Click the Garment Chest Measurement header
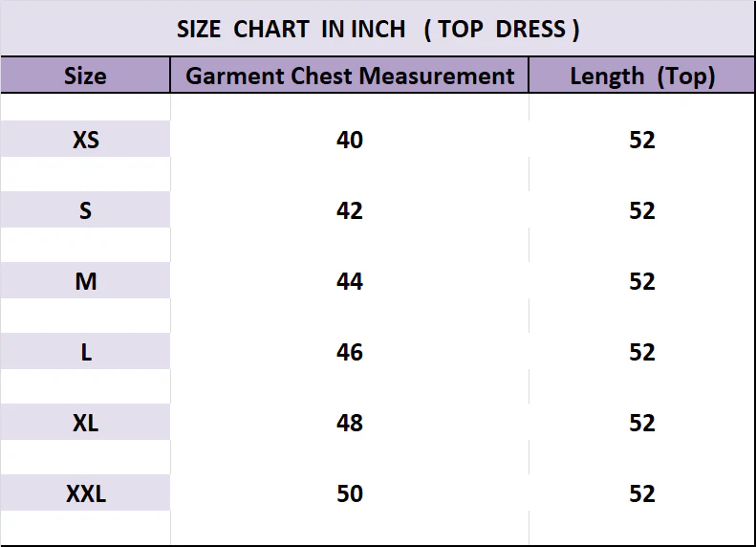756x547 pixels. coord(350,76)
